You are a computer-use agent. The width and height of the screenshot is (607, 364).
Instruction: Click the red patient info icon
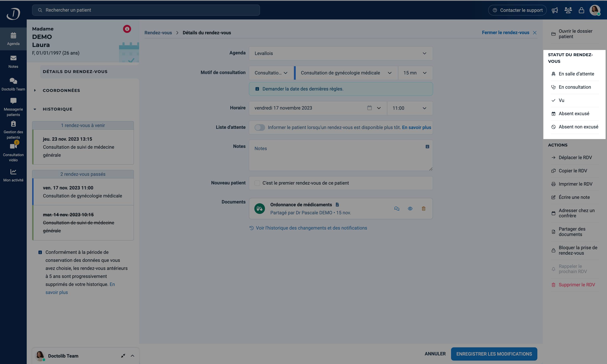(x=127, y=29)
